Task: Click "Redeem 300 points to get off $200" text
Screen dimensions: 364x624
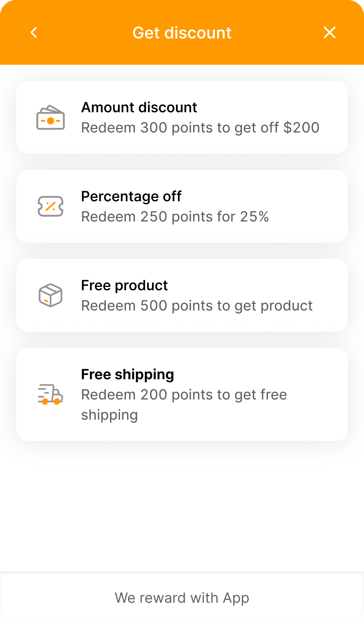Action: point(200,128)
